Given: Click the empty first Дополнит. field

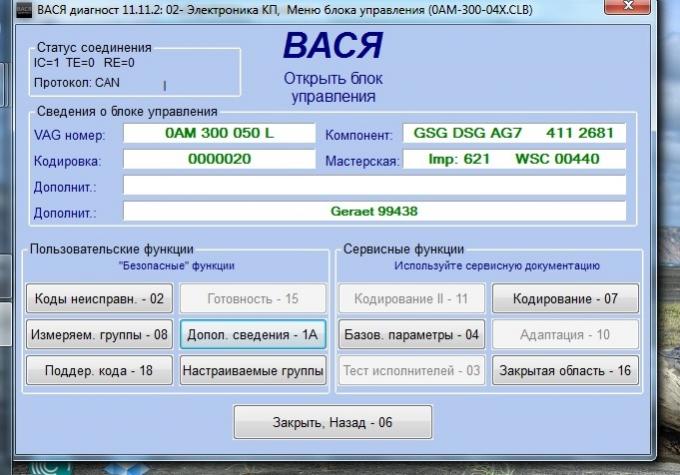Looking at the screenshot, I should tap(374, 185).
